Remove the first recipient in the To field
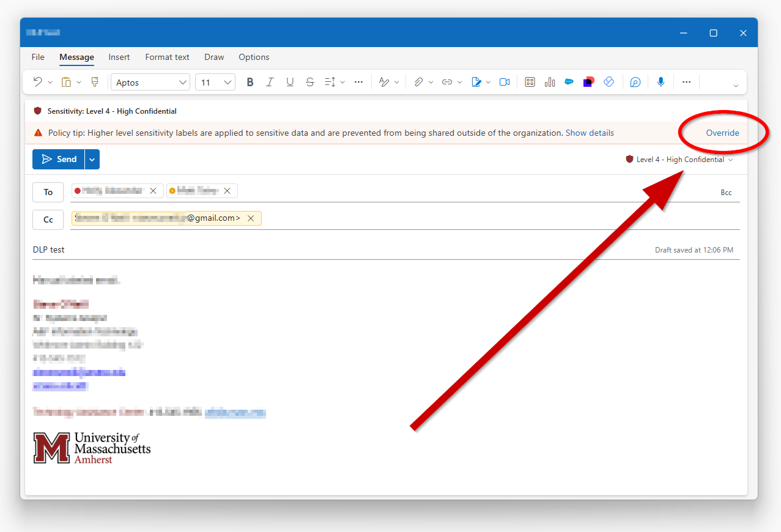The height and width of the screenshot is (532, 781). [153, 190]
